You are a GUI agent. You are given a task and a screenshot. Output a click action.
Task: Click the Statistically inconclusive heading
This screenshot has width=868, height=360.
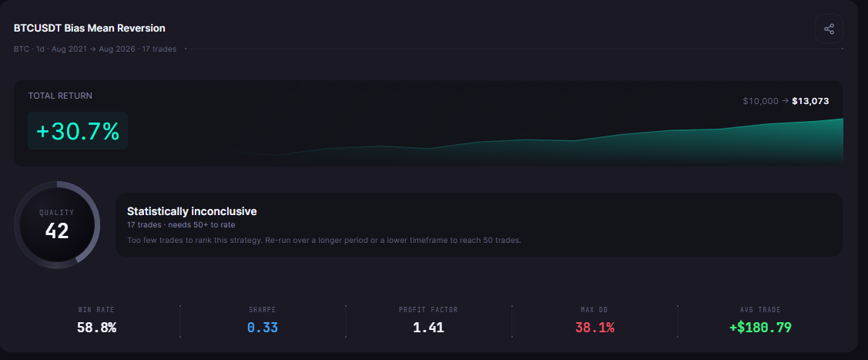(x=192, y=211)
